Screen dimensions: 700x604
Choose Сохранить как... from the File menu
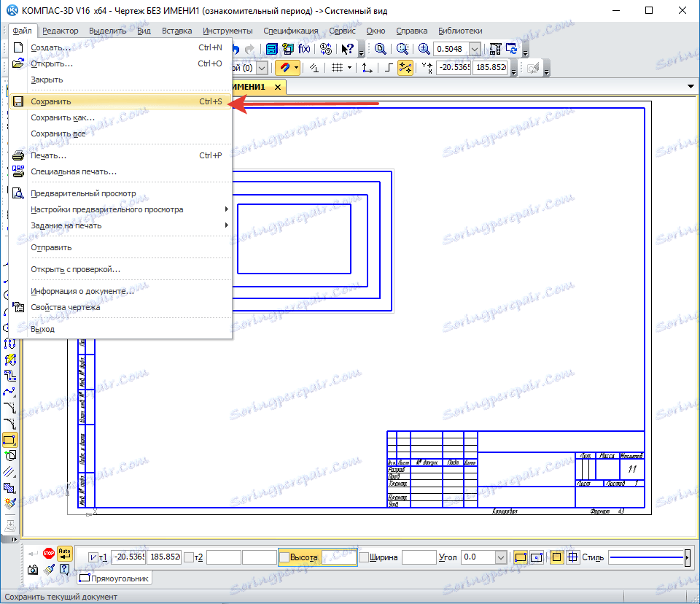63,117
